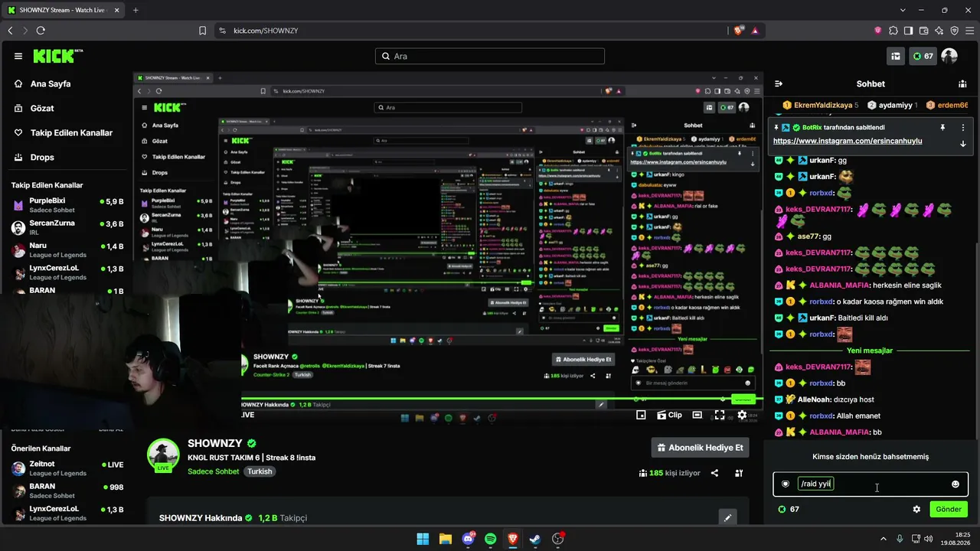980x551 pixels.
Task: Open Zeitnot recommended channel
Action: click(67, 468)
